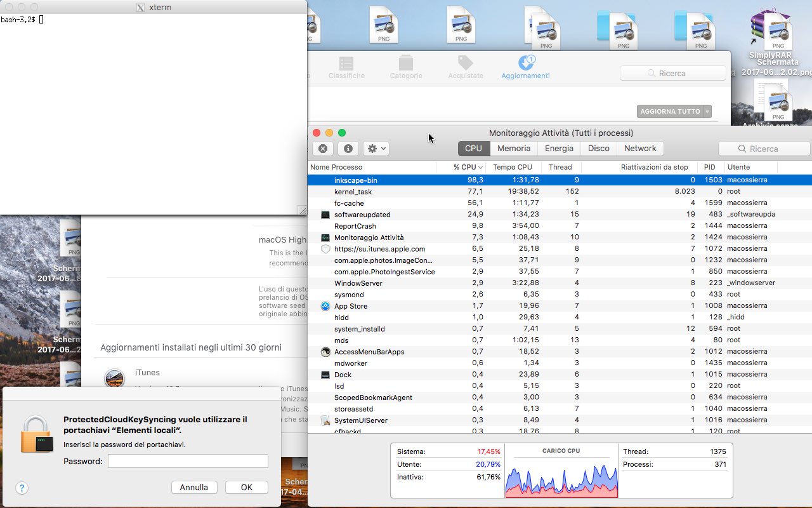Switch to the CPU tab

pos(473,149)
